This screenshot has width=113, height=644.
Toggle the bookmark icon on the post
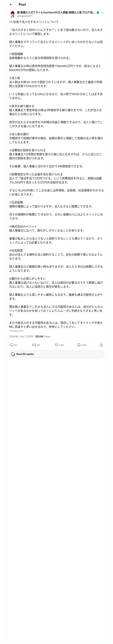click(x=79, y=345)
